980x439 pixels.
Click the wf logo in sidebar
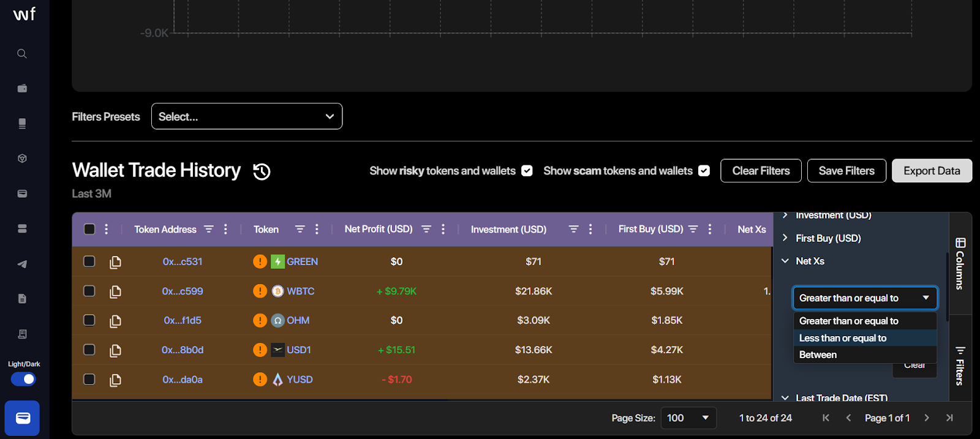[24, 13]
